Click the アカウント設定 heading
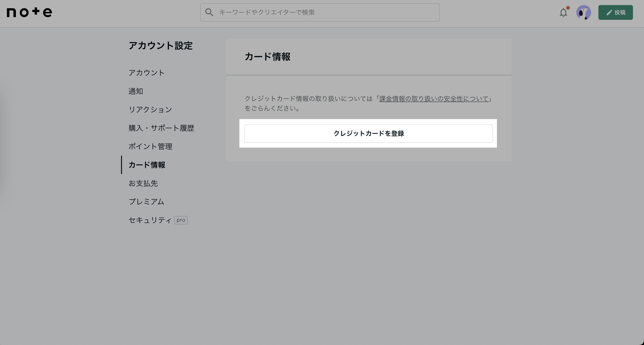The image size is (644, 345). point(160,46)
